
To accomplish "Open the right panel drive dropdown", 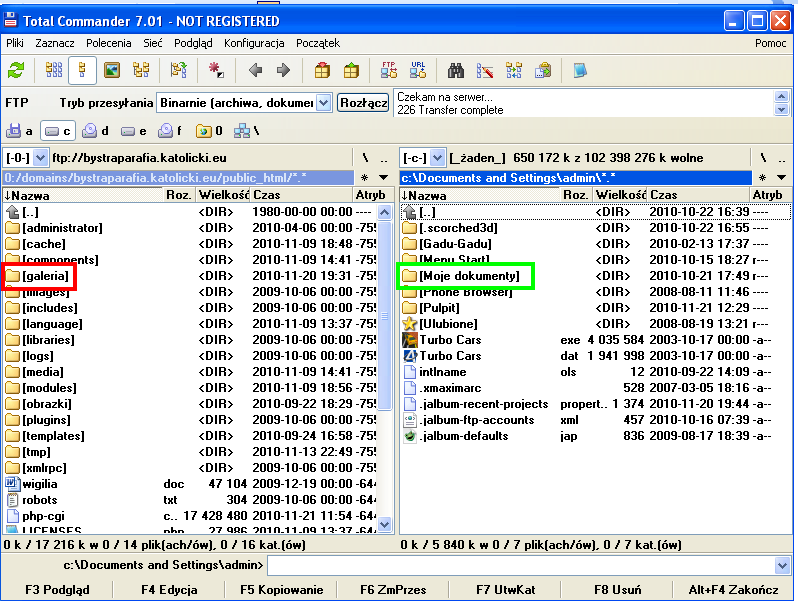I will [436, 158].
